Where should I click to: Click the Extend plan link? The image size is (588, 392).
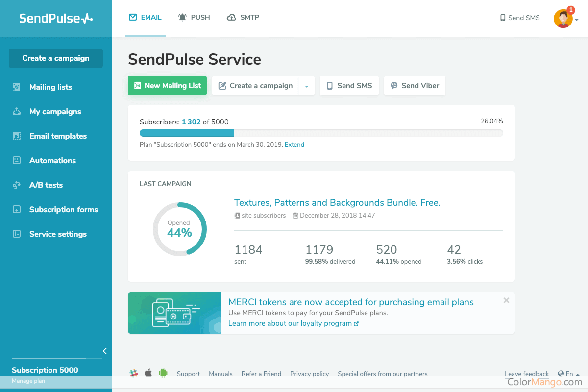pos(294,145)
